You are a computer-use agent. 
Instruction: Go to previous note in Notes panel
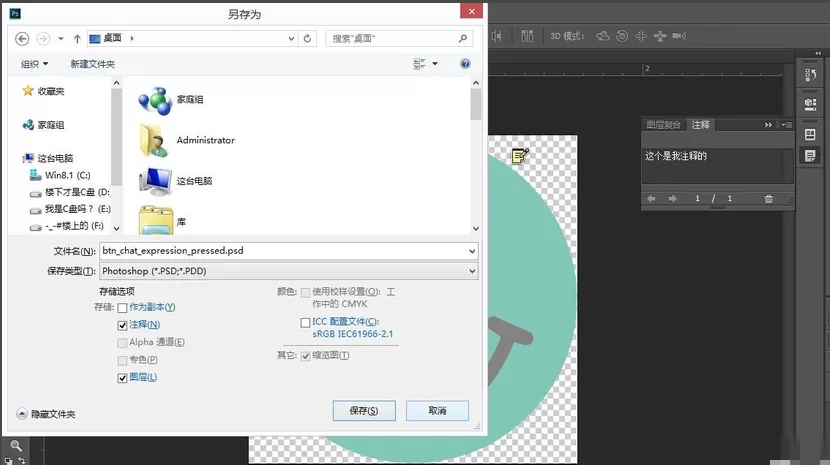point(651,199)
